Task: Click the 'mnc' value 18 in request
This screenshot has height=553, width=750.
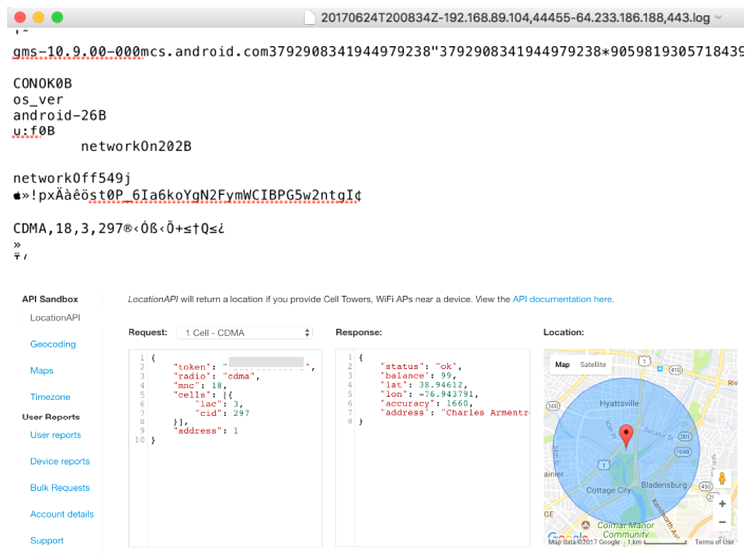Action: (217, 385)
